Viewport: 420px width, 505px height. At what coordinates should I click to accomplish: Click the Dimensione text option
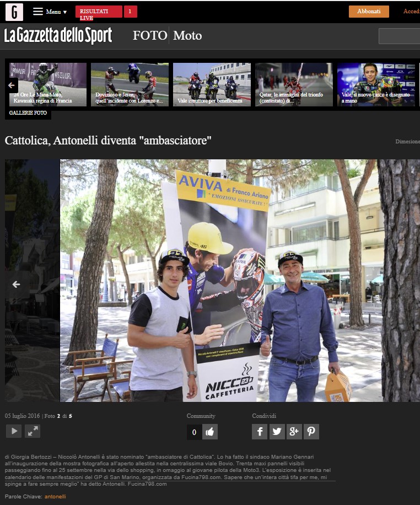pos(407,141)
